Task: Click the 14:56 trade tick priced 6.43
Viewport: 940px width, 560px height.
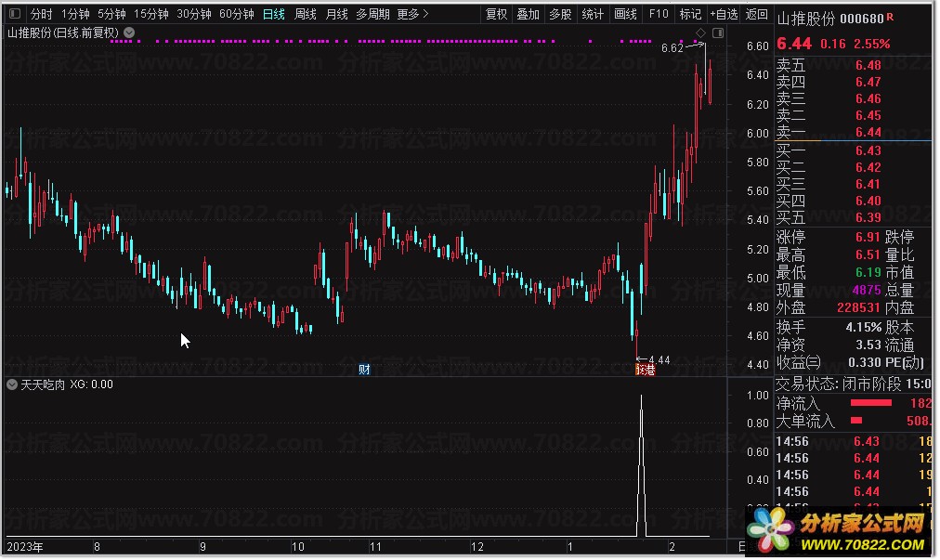Action: tap(854, 441)
